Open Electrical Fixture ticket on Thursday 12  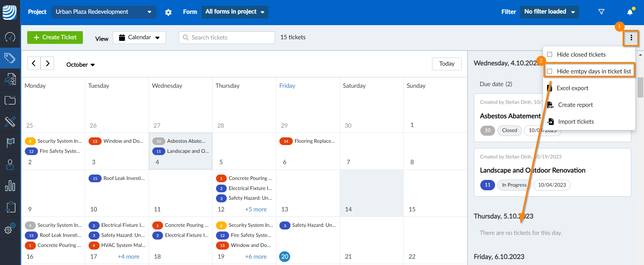(x=244, y=188)
